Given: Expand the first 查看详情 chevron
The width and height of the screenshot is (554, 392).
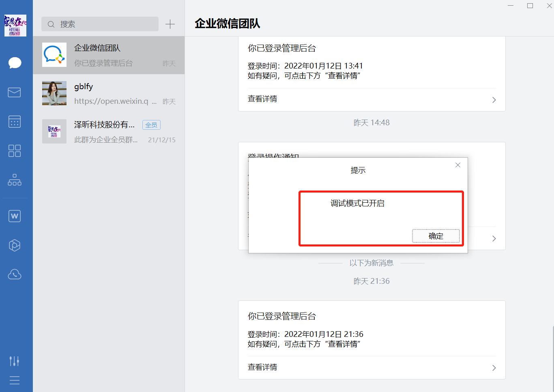Looking at the screenshot, I should [x=494, y=99].
